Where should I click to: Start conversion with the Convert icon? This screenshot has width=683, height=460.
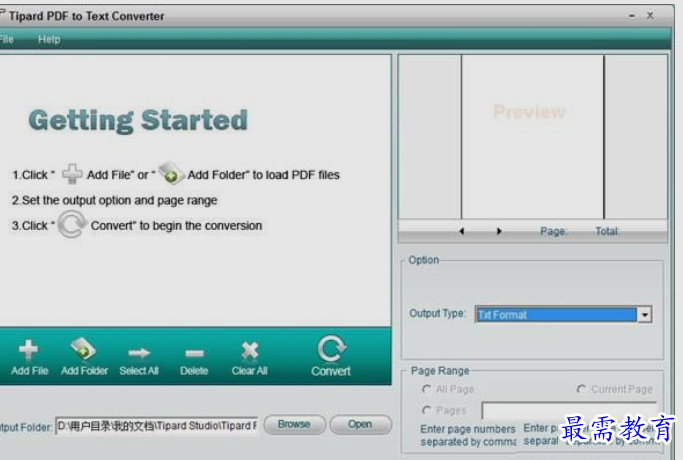(x=331, y=349)
